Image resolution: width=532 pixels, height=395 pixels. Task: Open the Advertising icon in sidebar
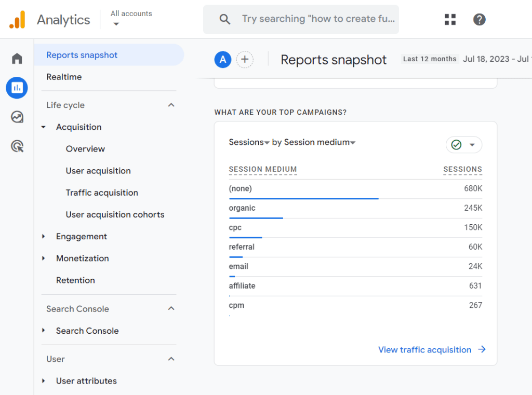[x=17, y=146]
